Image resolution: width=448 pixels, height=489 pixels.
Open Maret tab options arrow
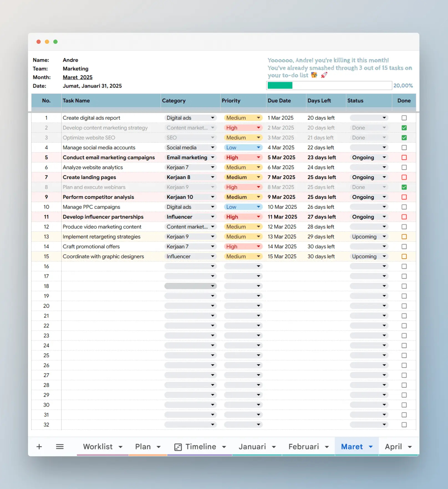(x=371, y=447)
